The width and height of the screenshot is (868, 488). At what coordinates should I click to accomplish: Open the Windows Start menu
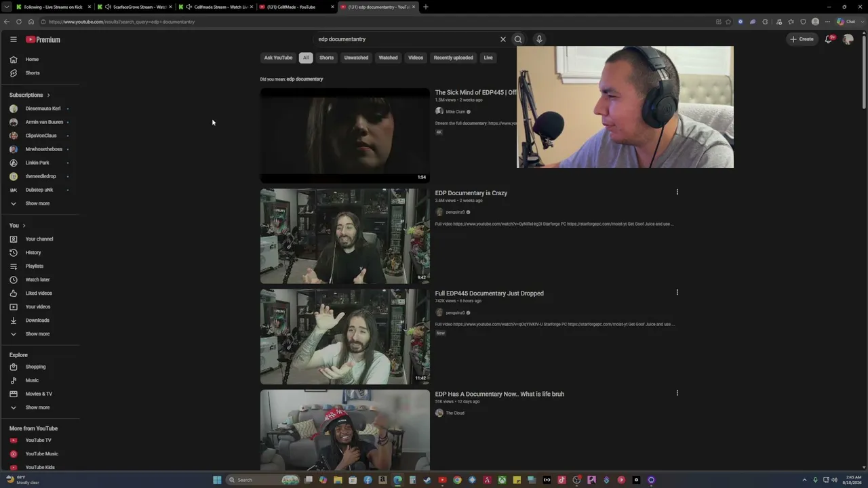[217, 480]
